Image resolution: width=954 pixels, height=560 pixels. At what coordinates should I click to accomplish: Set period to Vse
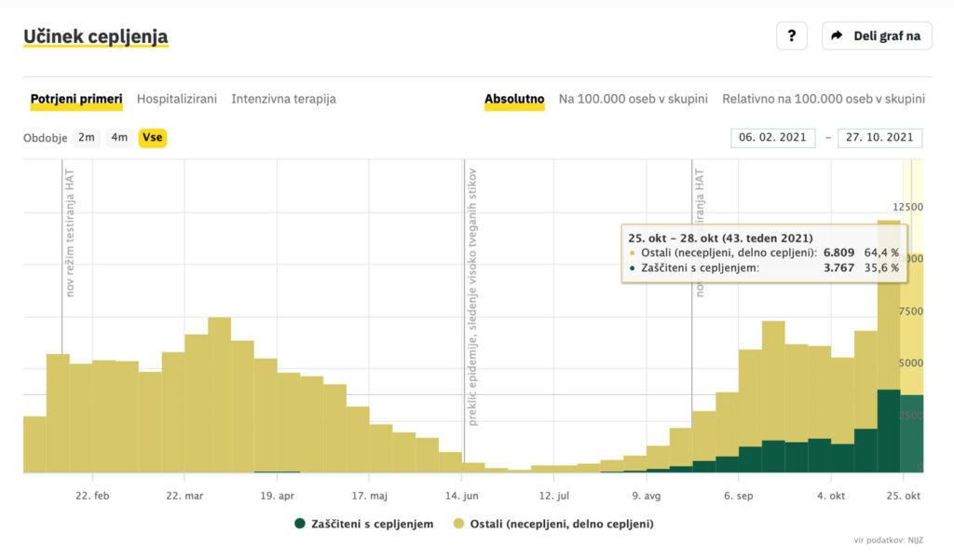153,138
